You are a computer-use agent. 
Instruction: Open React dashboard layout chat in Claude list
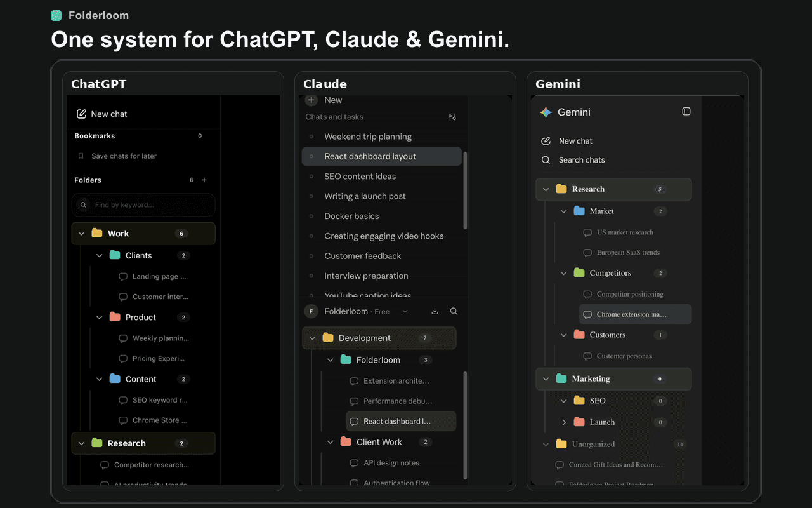coord(381,156)
